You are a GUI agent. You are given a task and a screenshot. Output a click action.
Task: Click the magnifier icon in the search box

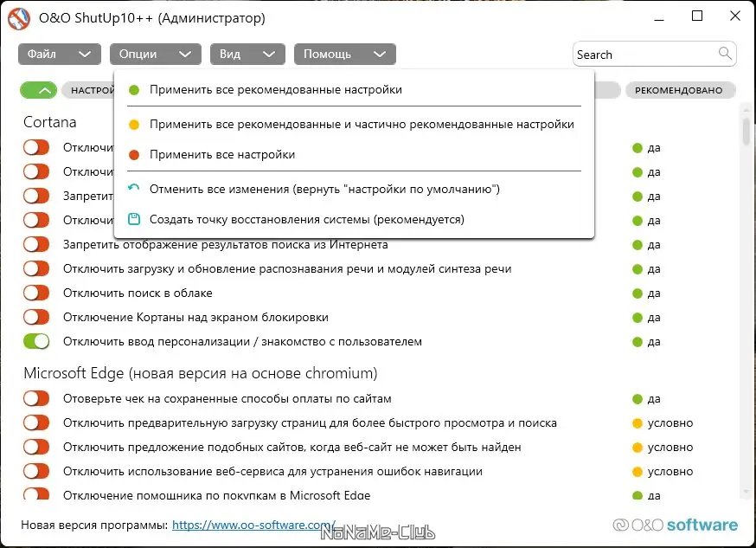(725, 54)
